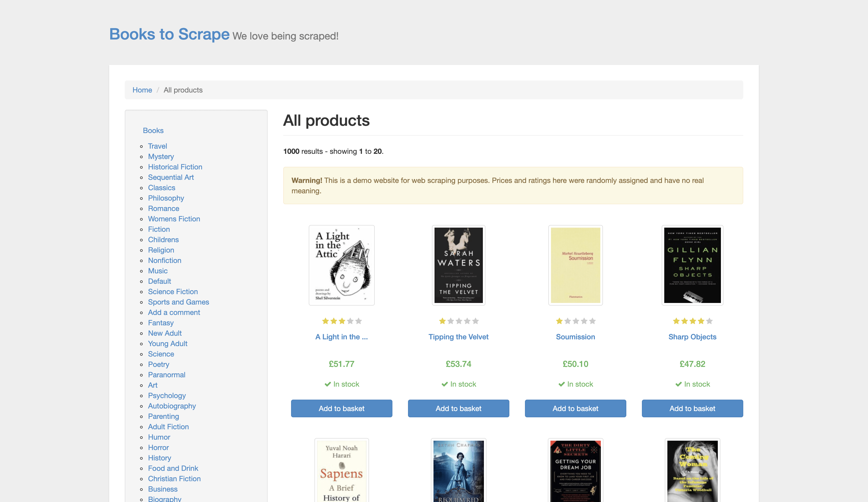Go to Home in the breadcrumb
Image resolution: width=868 pixels, height=502 pixels.
point(142,90)
